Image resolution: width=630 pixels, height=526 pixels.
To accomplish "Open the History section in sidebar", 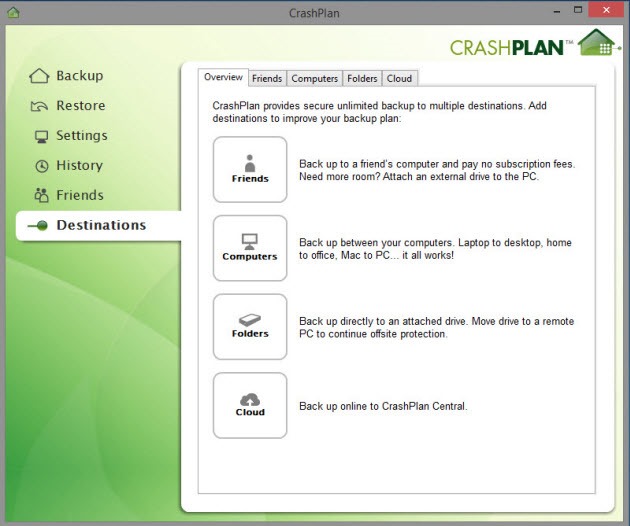I will [69, 166].
